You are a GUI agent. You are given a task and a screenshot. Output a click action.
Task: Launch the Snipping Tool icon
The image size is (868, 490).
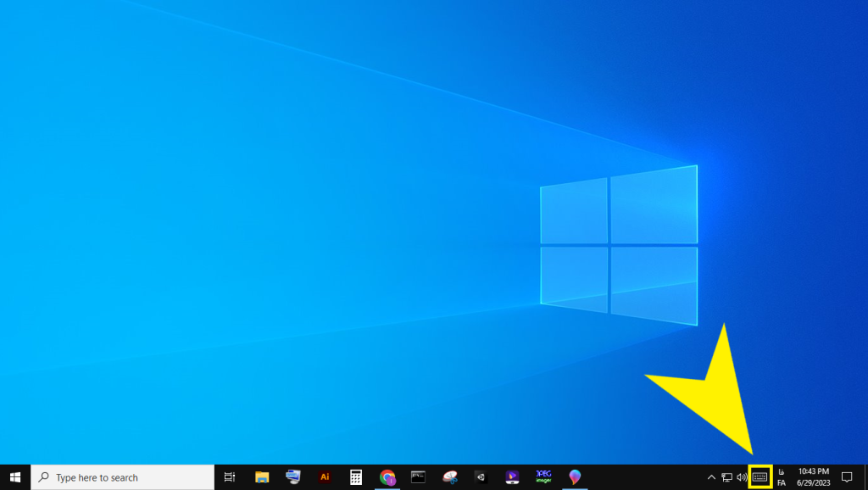point(450,477)
